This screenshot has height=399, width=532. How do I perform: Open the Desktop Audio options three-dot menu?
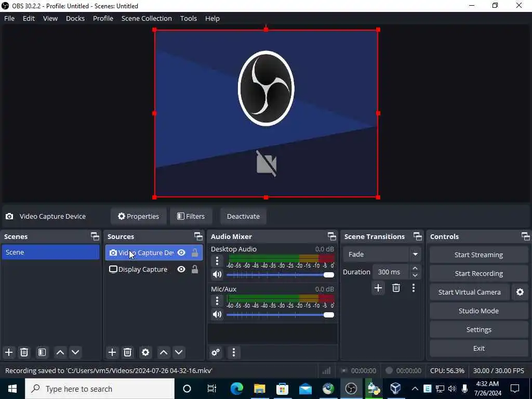coord(217,261)
